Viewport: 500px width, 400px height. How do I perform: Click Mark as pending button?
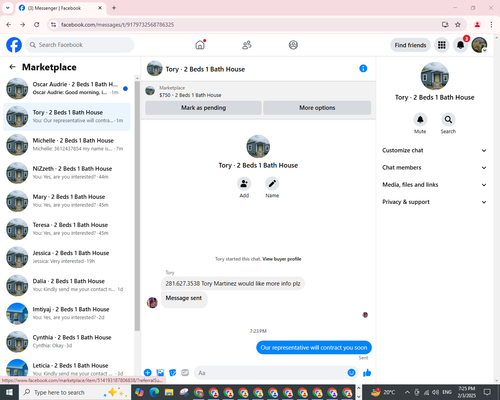point(203,108)
